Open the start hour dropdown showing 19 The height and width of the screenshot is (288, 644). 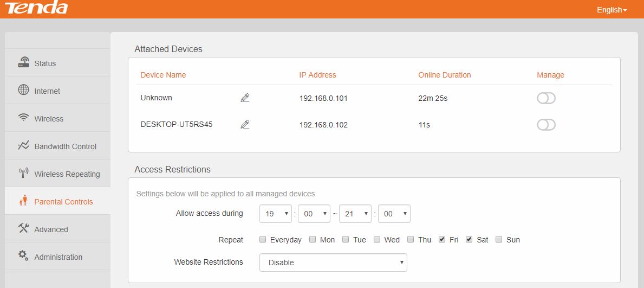click(276, 214)
